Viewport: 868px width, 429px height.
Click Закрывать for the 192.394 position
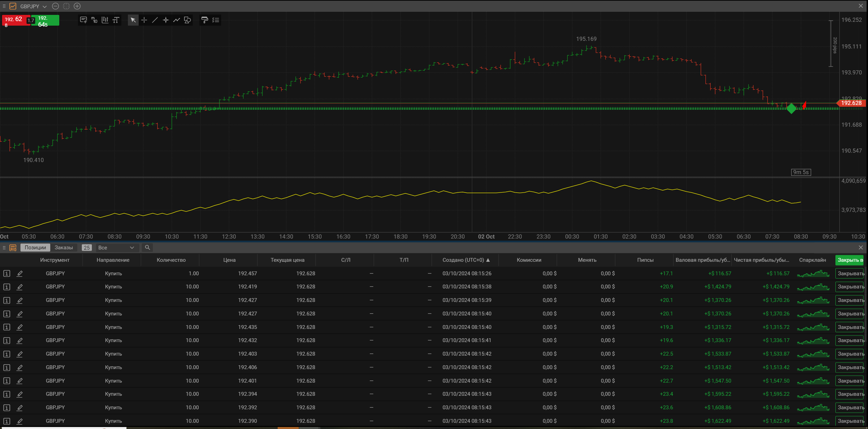(850, 394)
